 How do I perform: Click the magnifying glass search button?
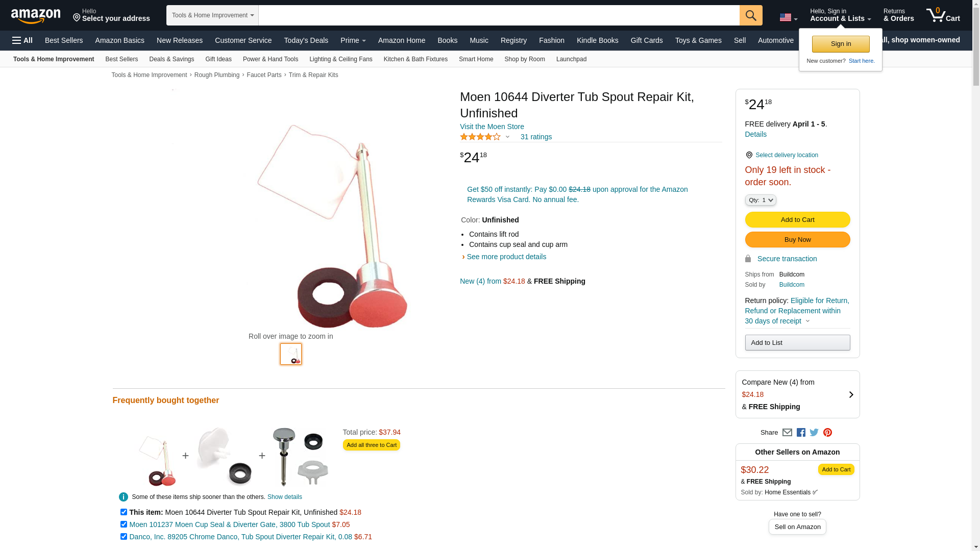(x=750, y=15)
